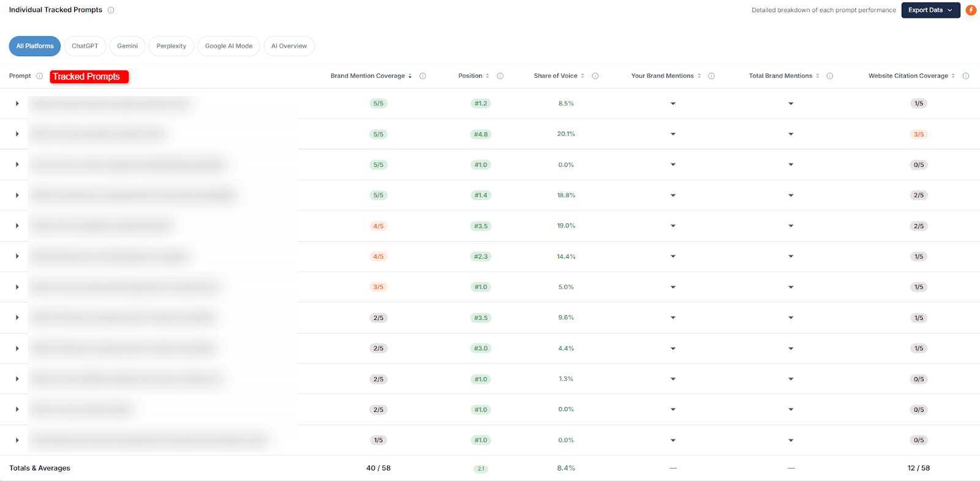Click the orange lightning bolt icon
This screenshot has width=980, height=481.
971,10
